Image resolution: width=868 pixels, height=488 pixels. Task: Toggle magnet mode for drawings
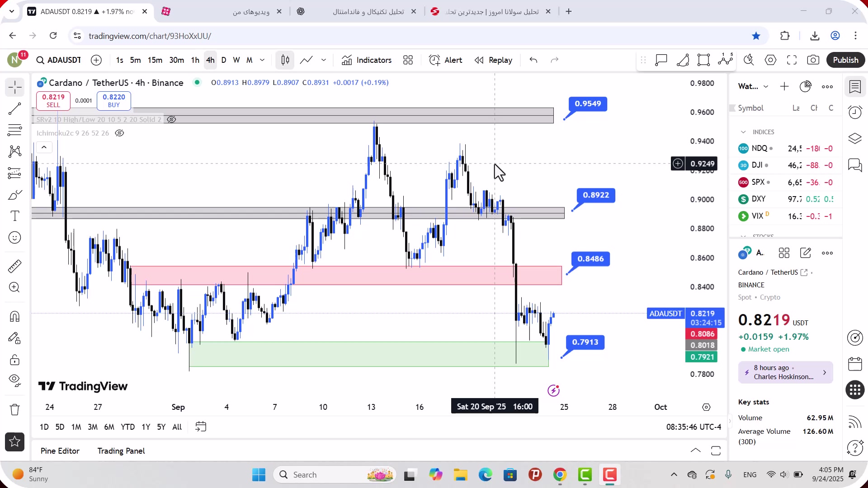coord(14,316)
